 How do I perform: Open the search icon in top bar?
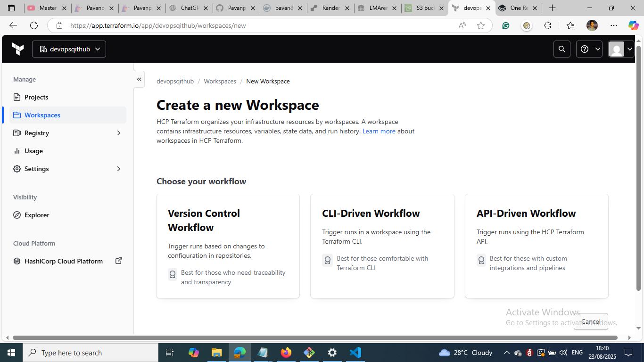(x=561, y=49)
